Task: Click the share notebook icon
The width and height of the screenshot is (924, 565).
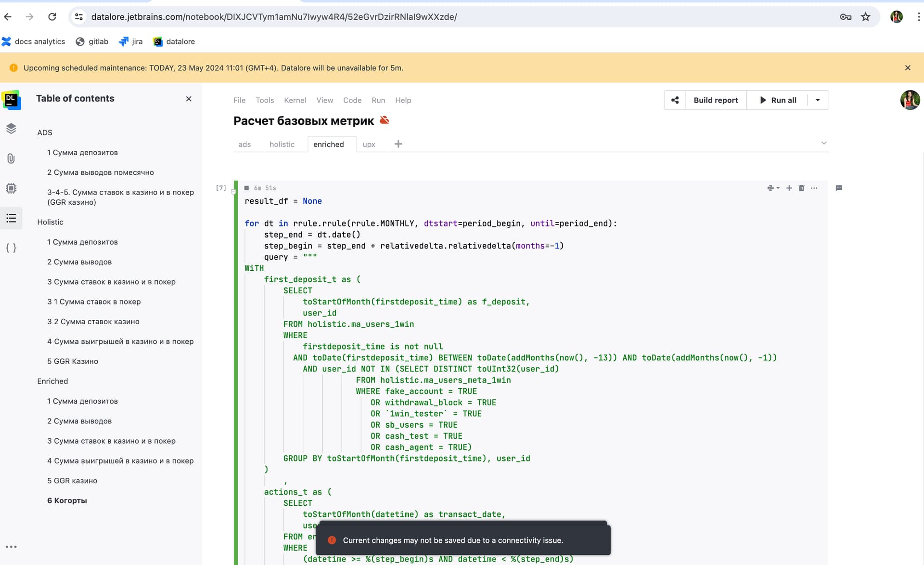Action: (x=675, y=100)
